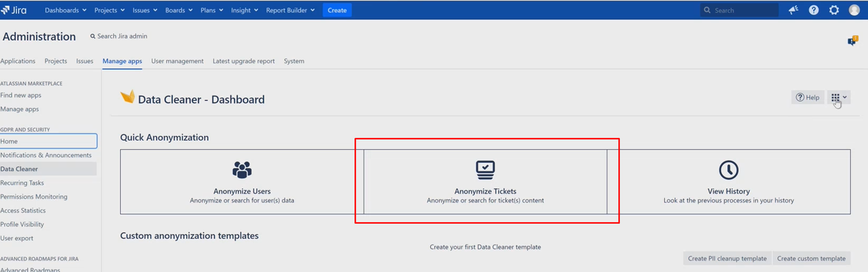
Task: Open the Latest upgrade report tab
Action: click(x=244, y=61)
